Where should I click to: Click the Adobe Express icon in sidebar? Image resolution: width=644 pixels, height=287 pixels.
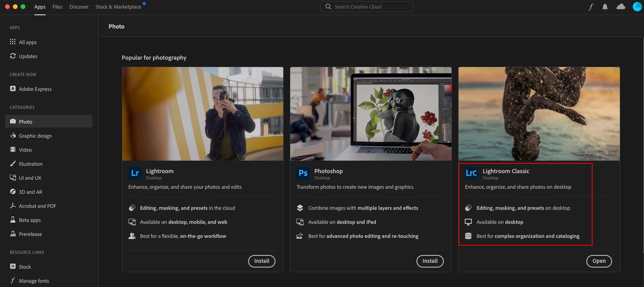(x=13, y=89)
